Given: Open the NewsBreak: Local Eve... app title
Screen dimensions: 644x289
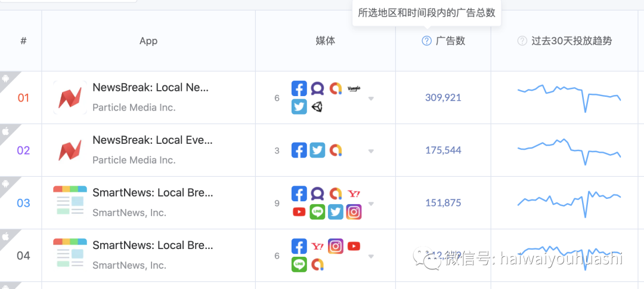Looking at the screenshot, I should coord(153,140).
